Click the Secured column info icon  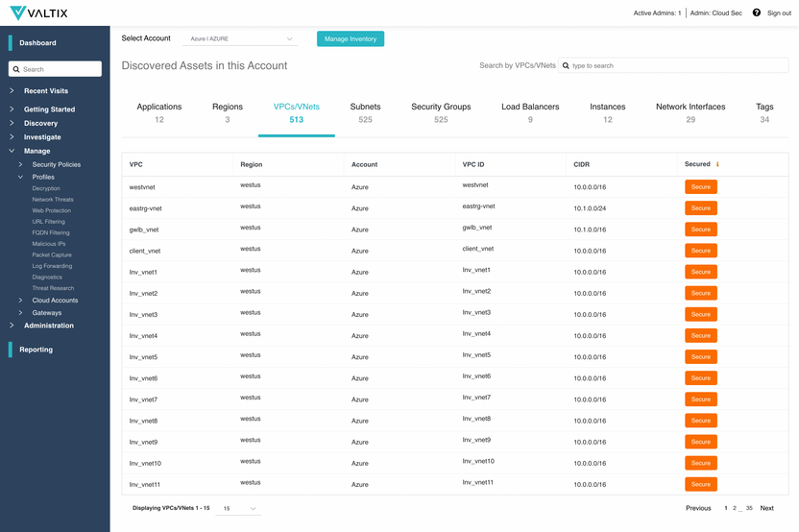[717, 164]
